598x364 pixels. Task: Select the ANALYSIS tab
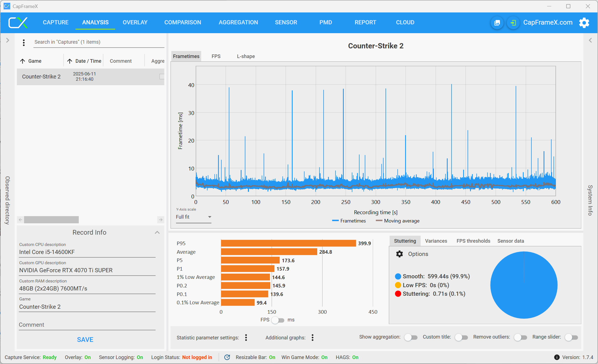coord(95,22)
